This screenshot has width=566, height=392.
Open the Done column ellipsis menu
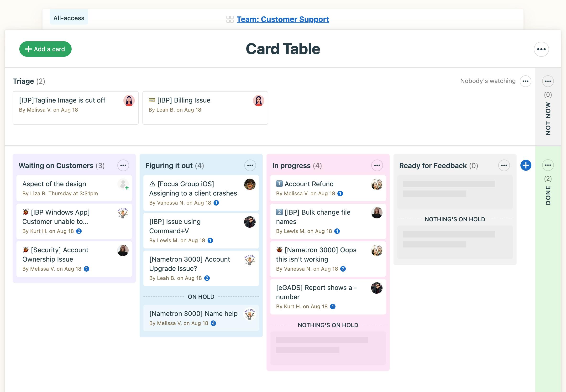click(548, 165)
